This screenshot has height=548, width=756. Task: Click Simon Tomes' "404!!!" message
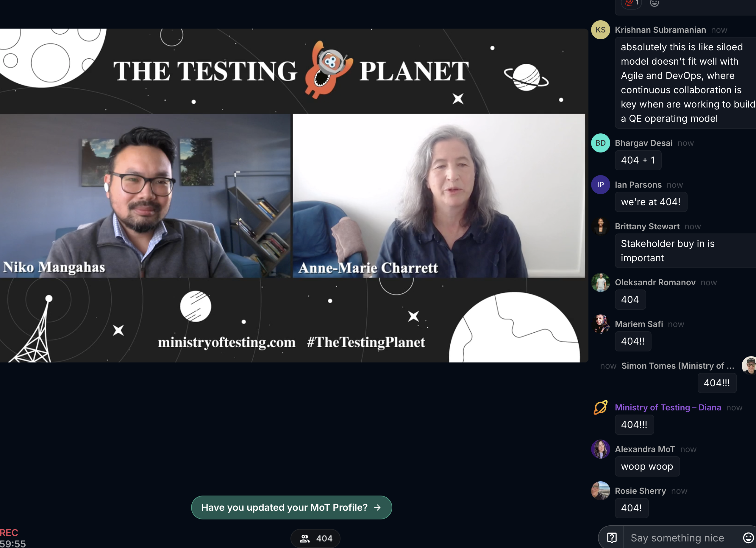717,383
